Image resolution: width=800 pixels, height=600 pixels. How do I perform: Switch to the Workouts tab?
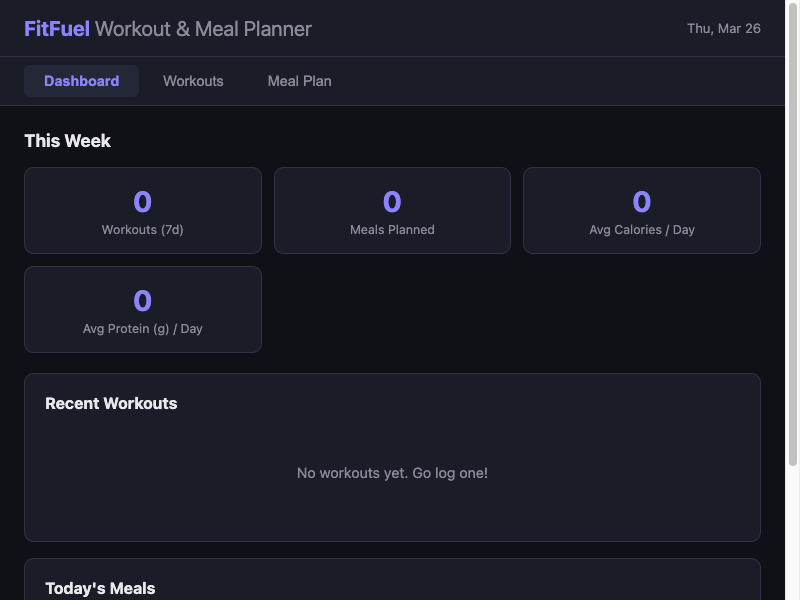pos(193,81)
